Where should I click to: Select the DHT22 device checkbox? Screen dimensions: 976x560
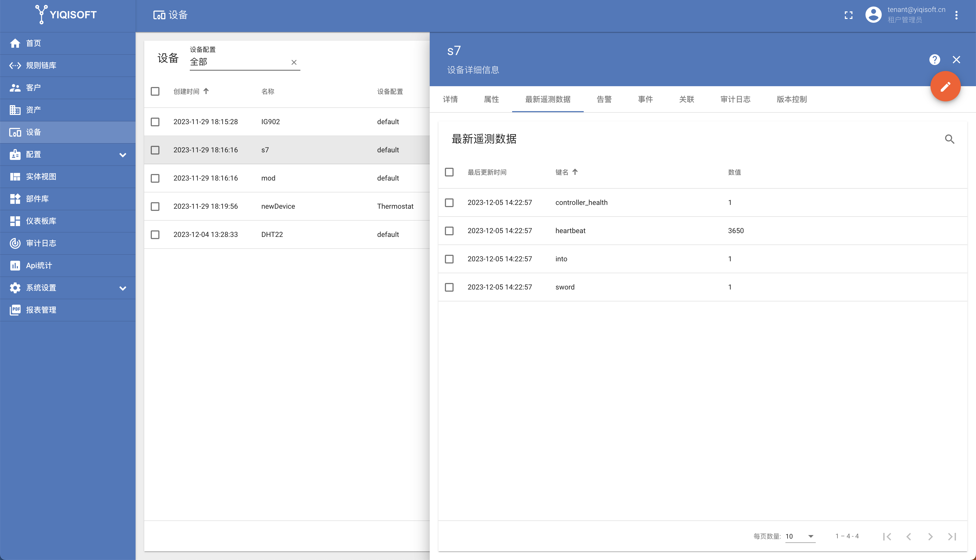click(x=155, y=235)
